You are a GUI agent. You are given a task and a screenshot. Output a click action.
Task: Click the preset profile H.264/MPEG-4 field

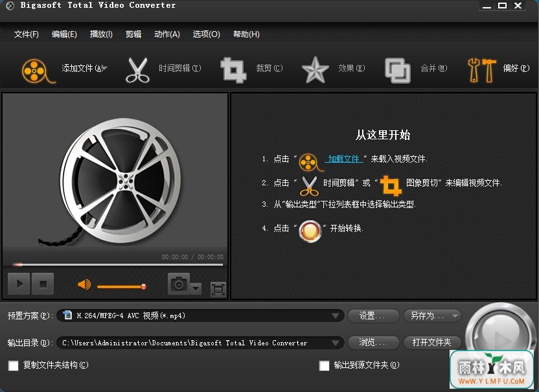pyautogui.click(x=200, y=316)
